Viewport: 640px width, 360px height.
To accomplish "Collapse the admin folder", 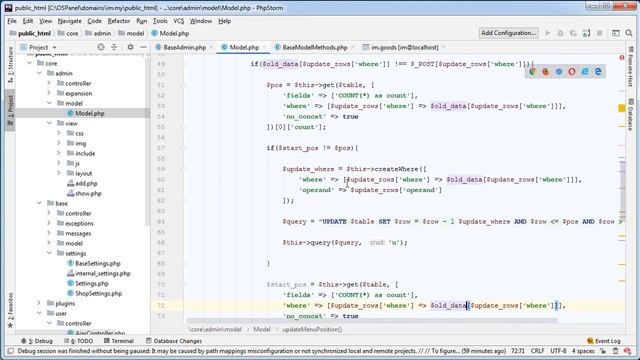I will (39, 73).
